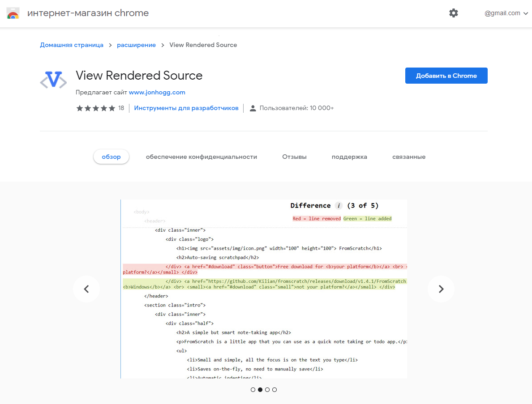The height and width of the screenshot is (404, 532).
Task: Click the Chrome Web Store logo
Action: tap(13, 13)
